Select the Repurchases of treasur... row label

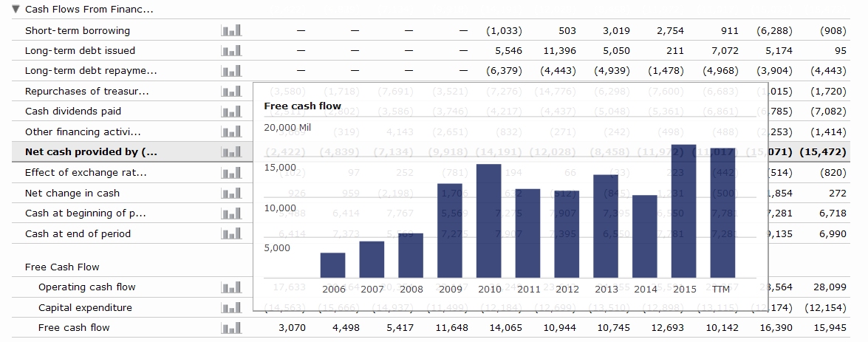pos(87,92)
